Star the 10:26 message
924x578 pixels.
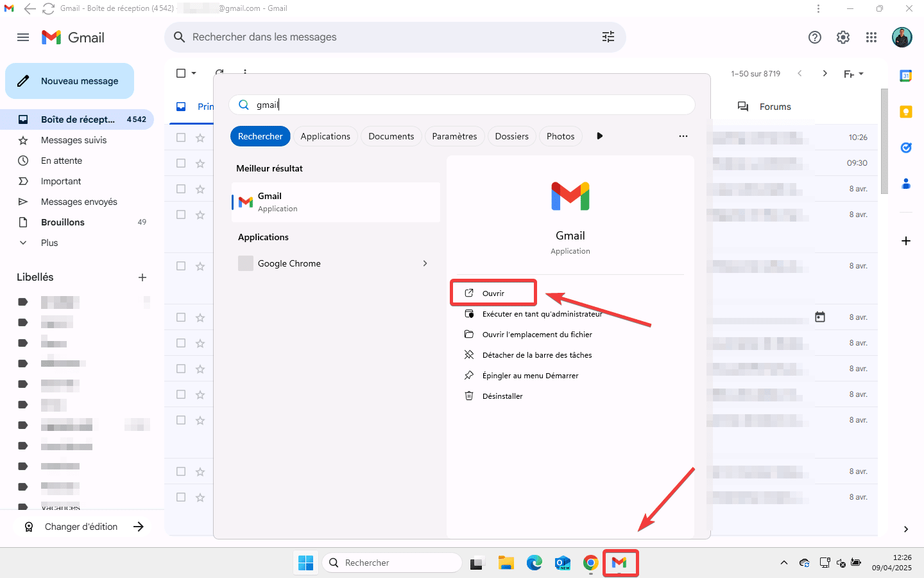(200, 137)
